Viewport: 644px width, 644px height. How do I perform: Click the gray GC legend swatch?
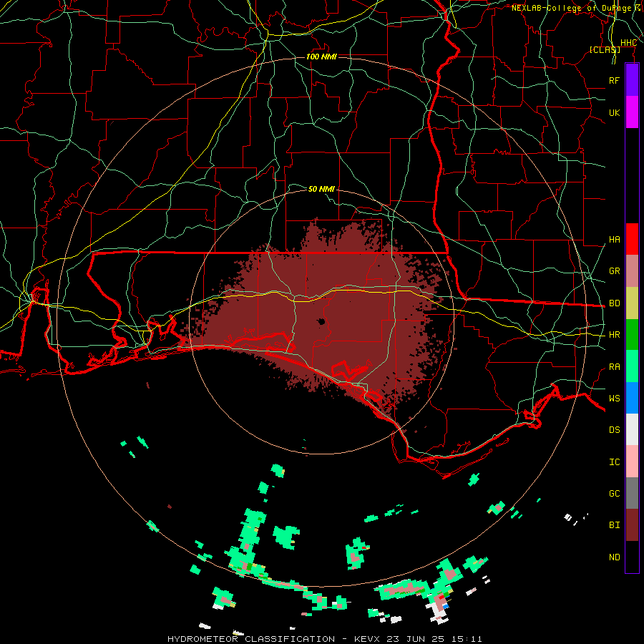coord(632,493)
